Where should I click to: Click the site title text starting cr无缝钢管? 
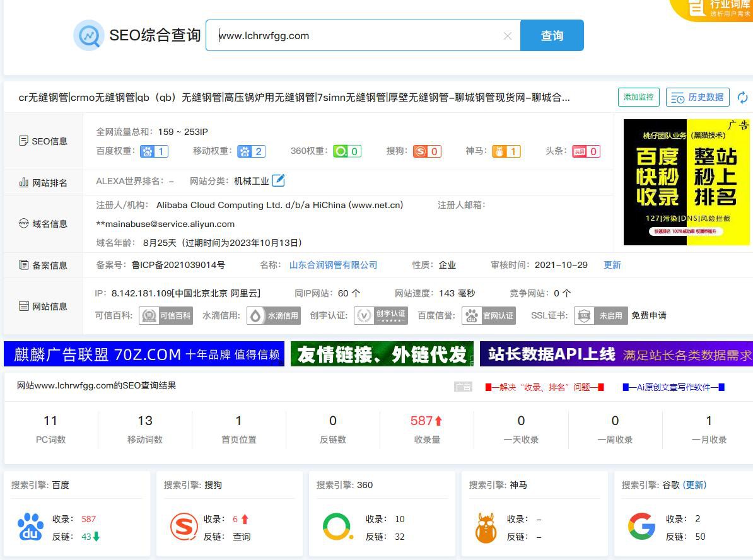tap(294, 98)
